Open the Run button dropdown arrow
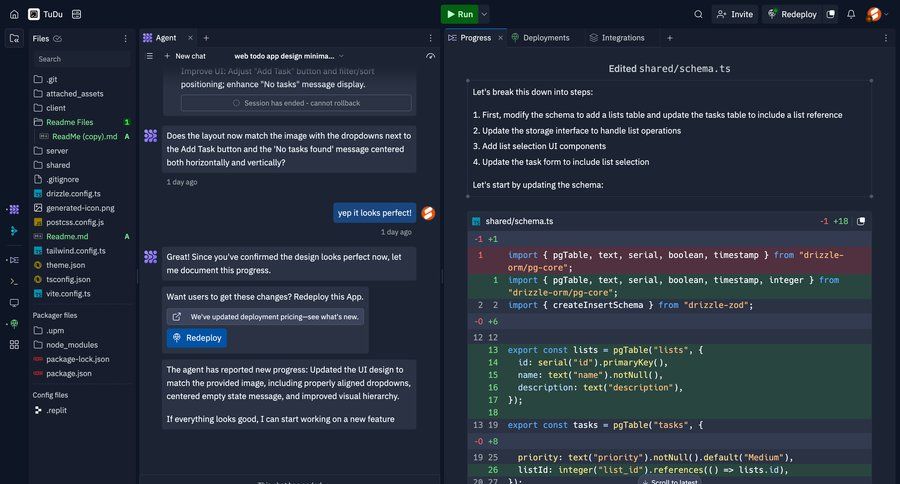The width and height of the screenshot is (900, 484). (x=484, y=14)
